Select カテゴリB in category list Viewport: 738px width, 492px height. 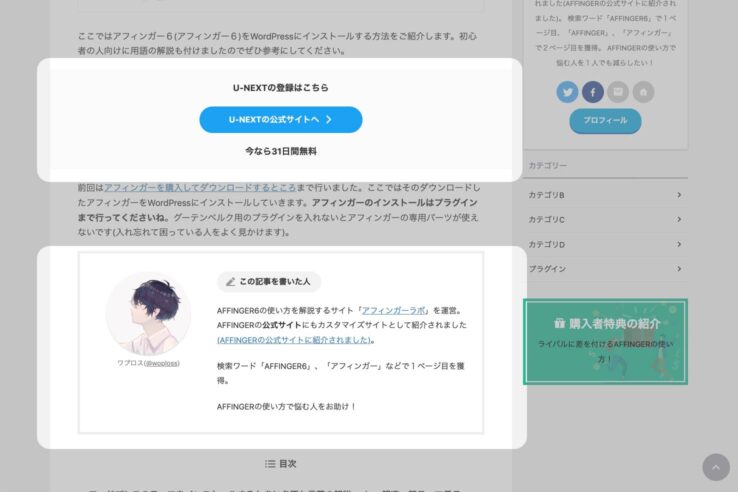605,195
